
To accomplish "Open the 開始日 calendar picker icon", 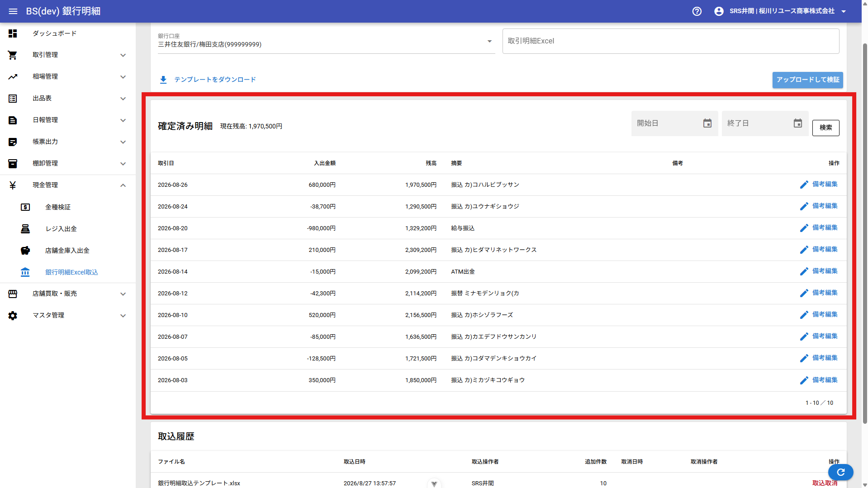I will click(707, 123).
